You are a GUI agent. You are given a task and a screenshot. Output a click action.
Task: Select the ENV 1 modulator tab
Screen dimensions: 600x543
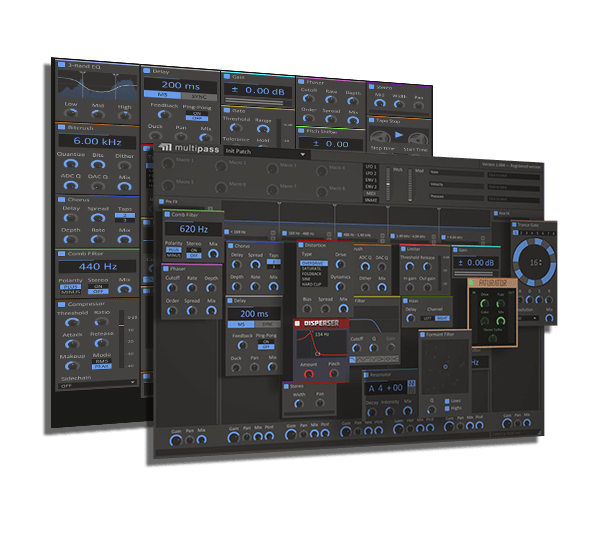coord(370,180)
